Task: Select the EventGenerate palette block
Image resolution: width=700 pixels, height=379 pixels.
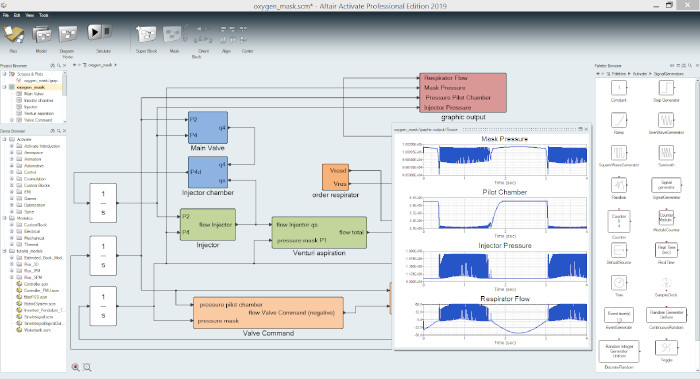Action: [x=619, y=315]
